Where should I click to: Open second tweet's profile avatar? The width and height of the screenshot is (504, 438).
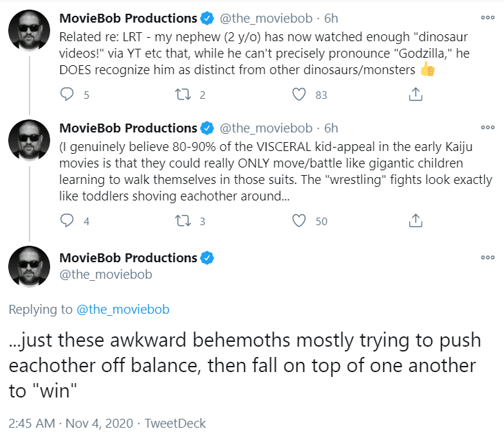tap(30, 141)
